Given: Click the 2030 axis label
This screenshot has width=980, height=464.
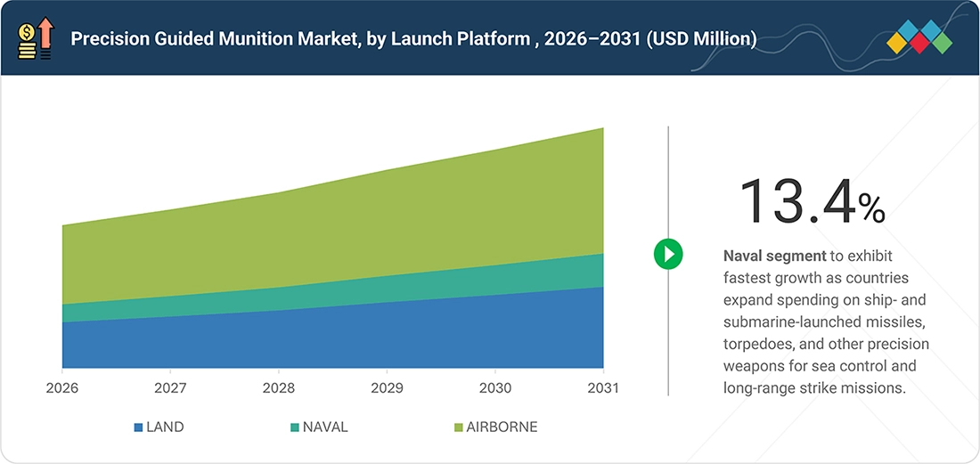Looking at the screenshot, I should click(495, 388).
